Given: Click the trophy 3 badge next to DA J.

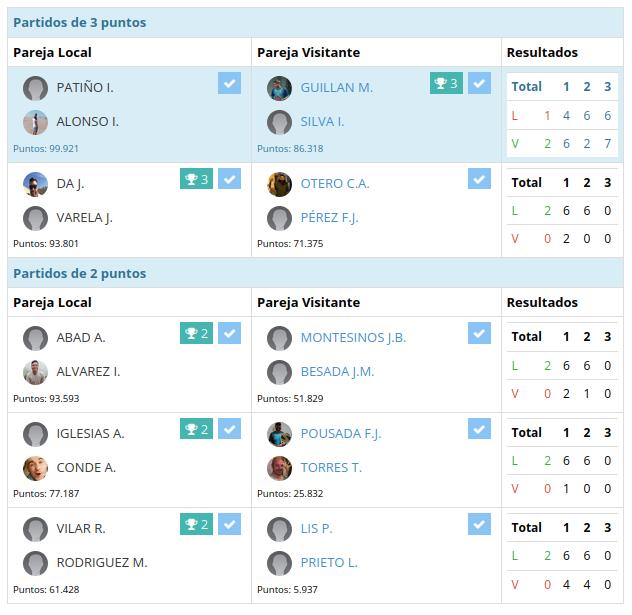Looking at the screenshot, I should 196,179.
